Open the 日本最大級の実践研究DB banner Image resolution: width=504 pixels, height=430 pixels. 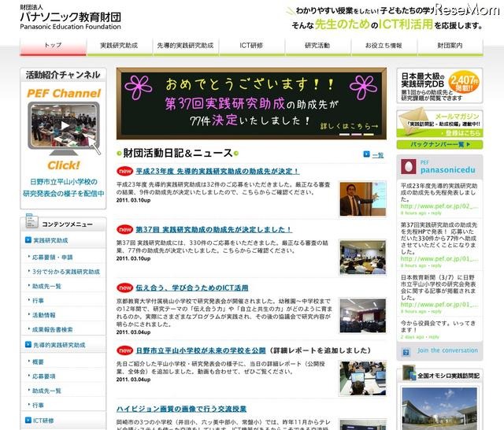[439, 86]
